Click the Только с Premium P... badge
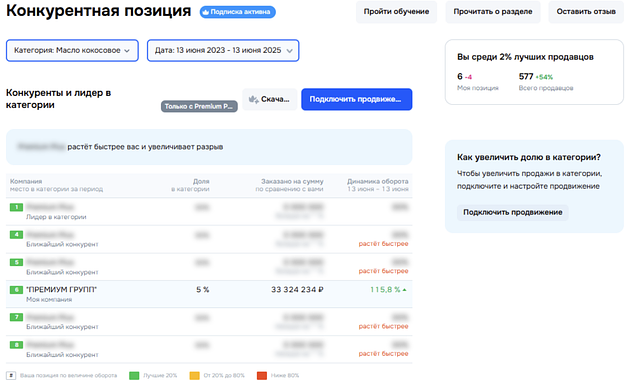 click(199, 106)
